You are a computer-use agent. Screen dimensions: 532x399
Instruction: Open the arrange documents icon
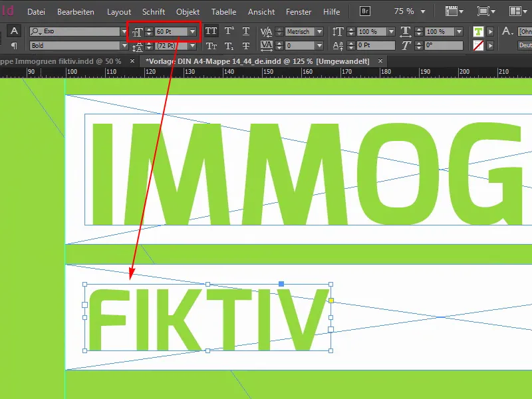(518, 11)
